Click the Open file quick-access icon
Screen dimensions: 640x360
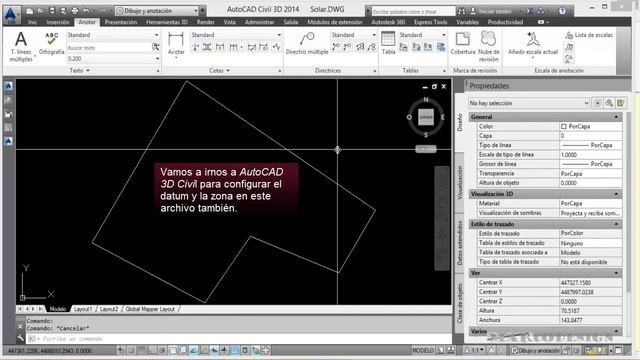40,11
